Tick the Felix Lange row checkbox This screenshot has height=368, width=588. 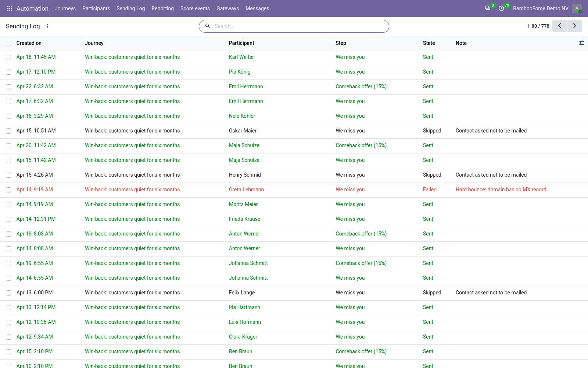(x=8, y=293)
